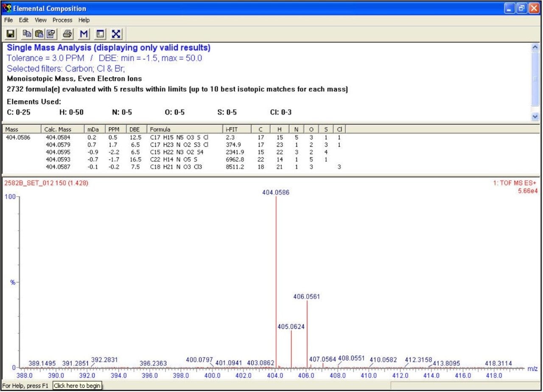Open the View menu

pyautogui.click(x=41, y=20)
